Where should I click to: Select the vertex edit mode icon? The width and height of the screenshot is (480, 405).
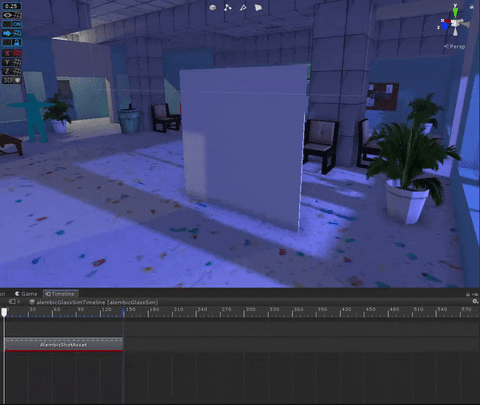pos(228,7)
